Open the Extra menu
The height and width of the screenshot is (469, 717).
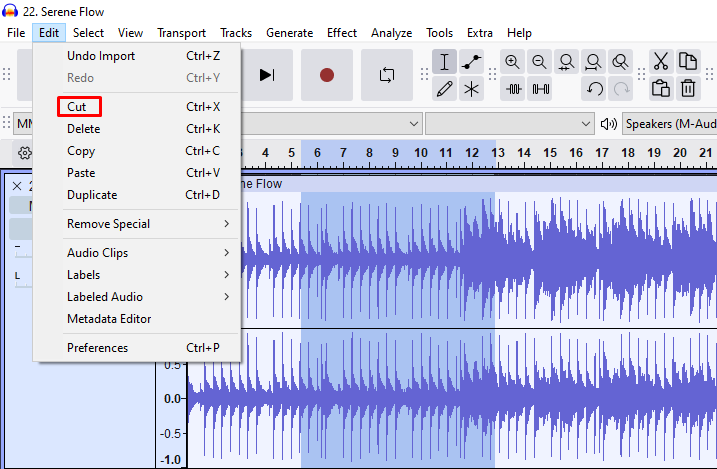pos(480,33)
